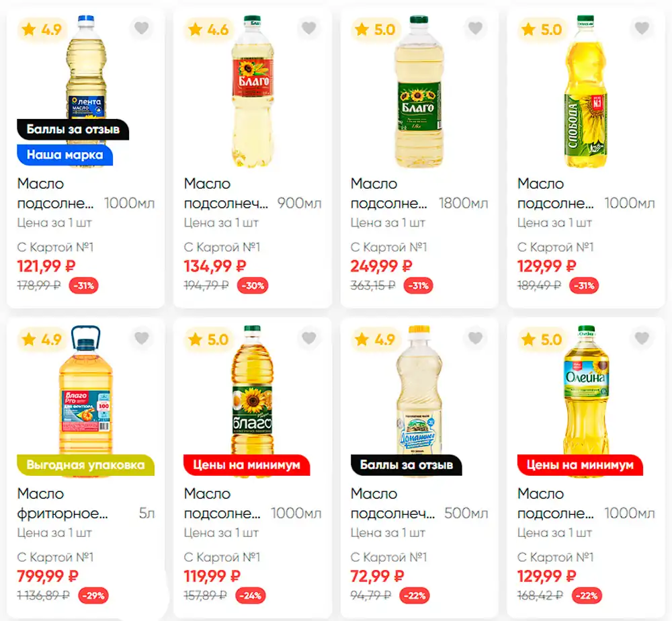Toggle heart on Благо 900мл oil
The height and width of the screenshot is (621, 672).
click(x=308, y=28)
